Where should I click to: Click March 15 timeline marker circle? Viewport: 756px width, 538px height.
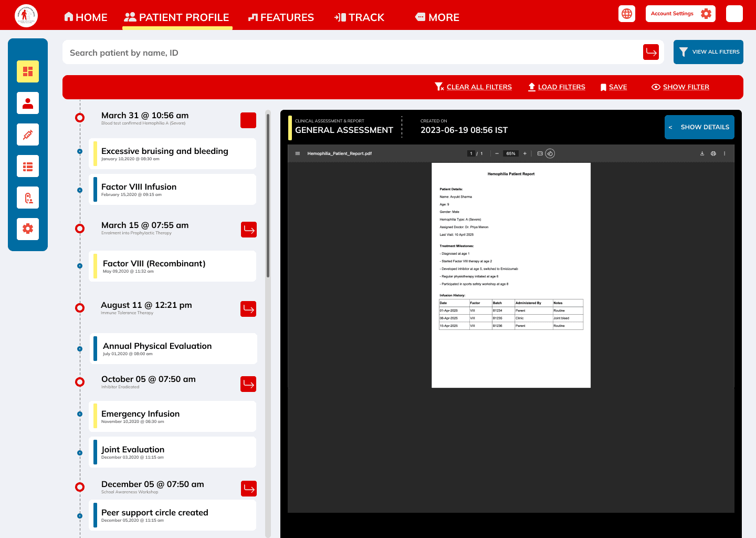pos(80,229)
